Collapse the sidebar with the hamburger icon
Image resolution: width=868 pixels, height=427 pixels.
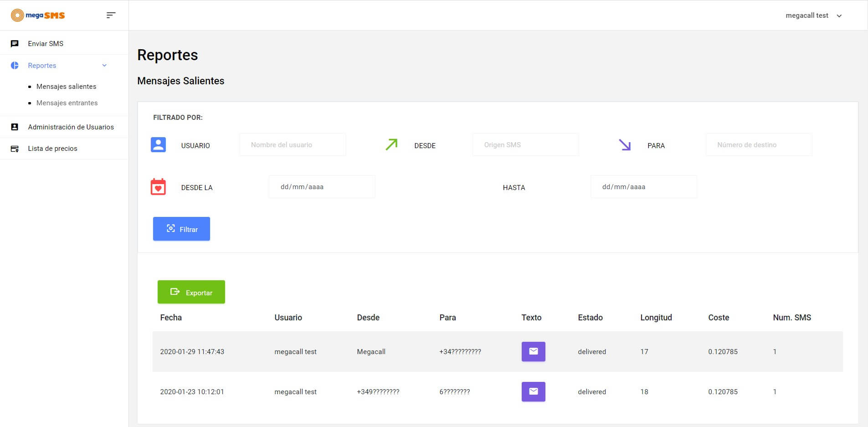(111, 15)
